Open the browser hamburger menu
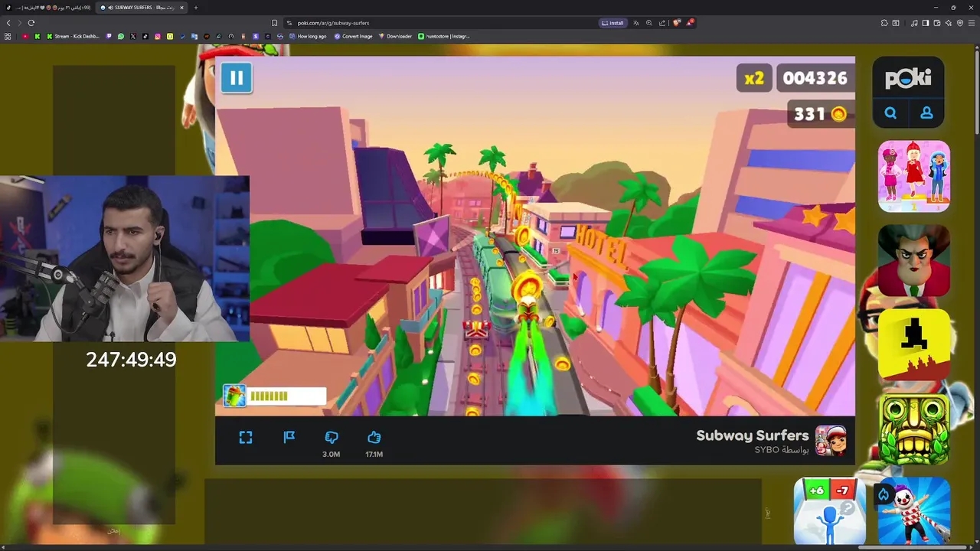The height and width of the screenshot is (551, 980). point(972,23)
